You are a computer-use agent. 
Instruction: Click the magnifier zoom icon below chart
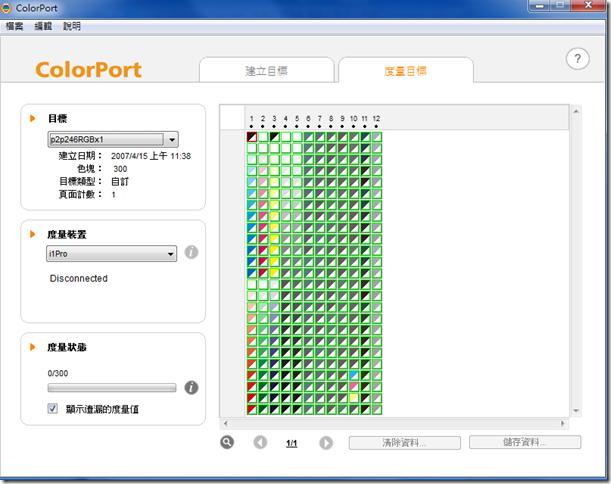[x=227, y=442]
